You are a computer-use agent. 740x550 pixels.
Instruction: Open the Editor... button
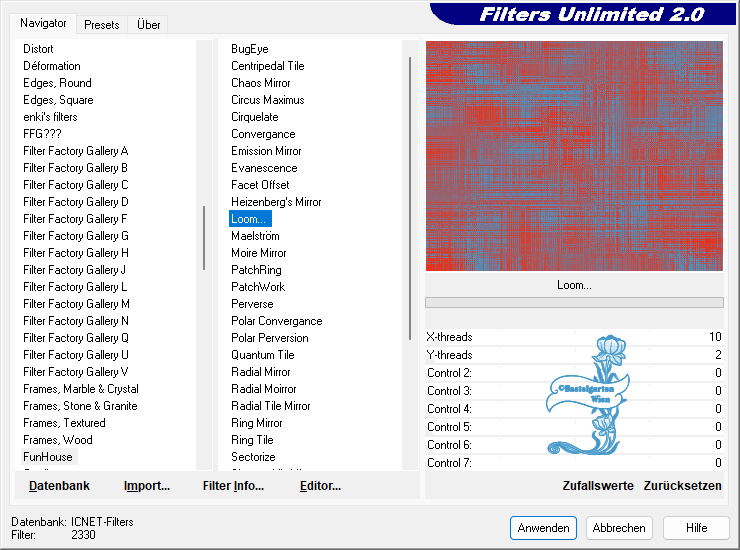click(320, 486)
